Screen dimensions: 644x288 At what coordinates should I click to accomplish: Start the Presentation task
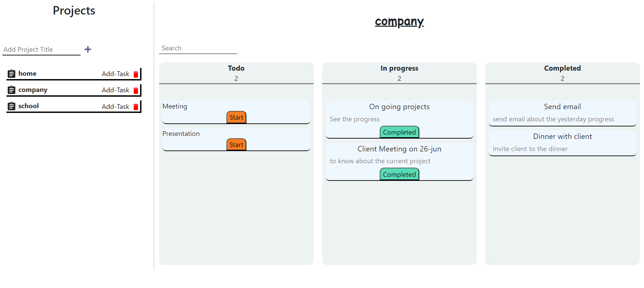[236, 144]
